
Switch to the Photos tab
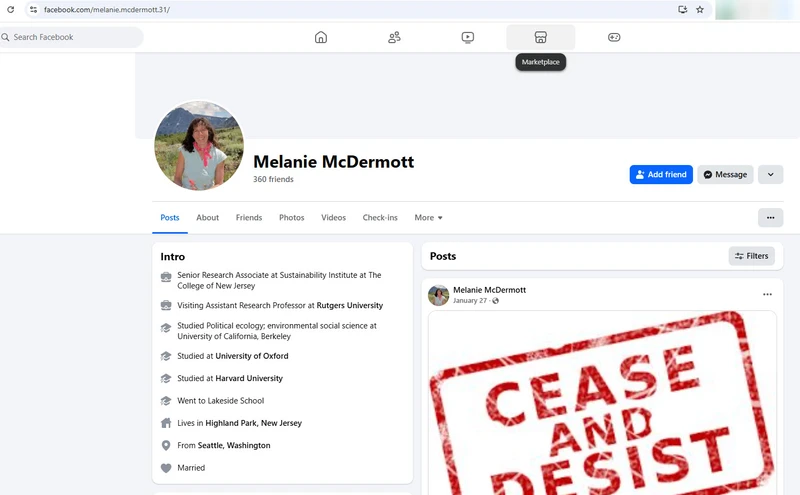291,217
